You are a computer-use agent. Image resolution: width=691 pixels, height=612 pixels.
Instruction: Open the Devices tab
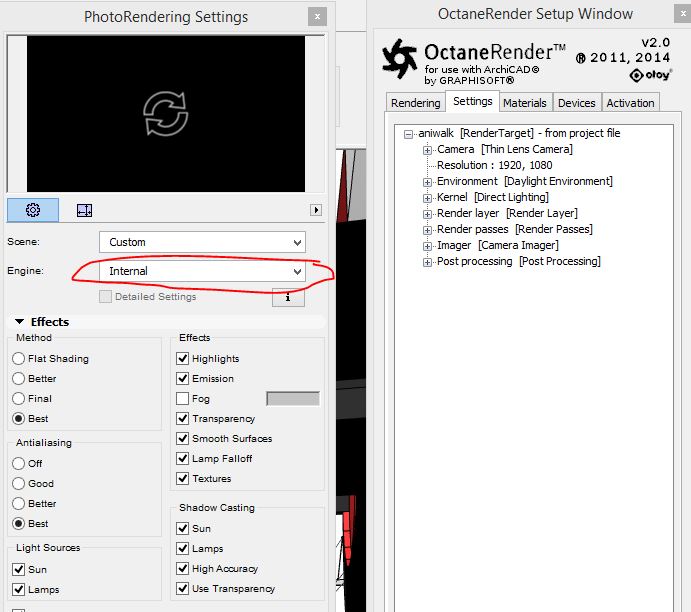tap(576, 103)
